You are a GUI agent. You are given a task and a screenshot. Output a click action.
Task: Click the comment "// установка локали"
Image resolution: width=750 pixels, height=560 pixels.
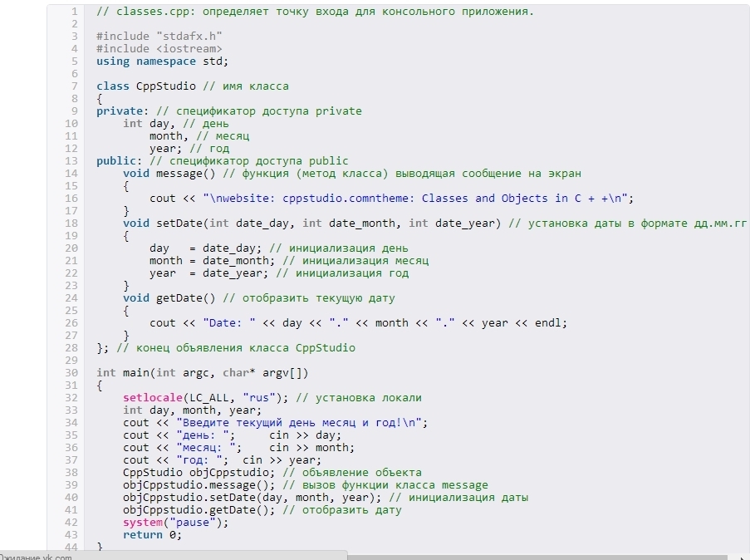[359, 397]
